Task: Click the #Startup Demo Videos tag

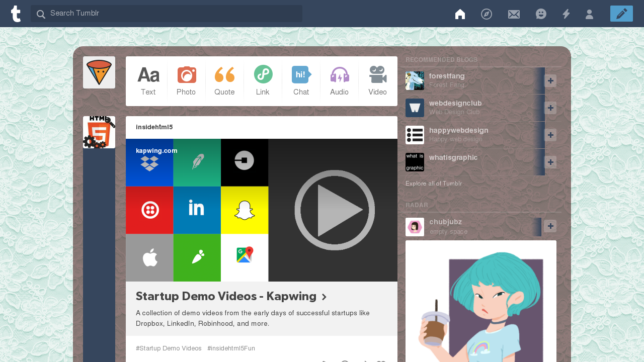Action: click(x=169, y=348)
